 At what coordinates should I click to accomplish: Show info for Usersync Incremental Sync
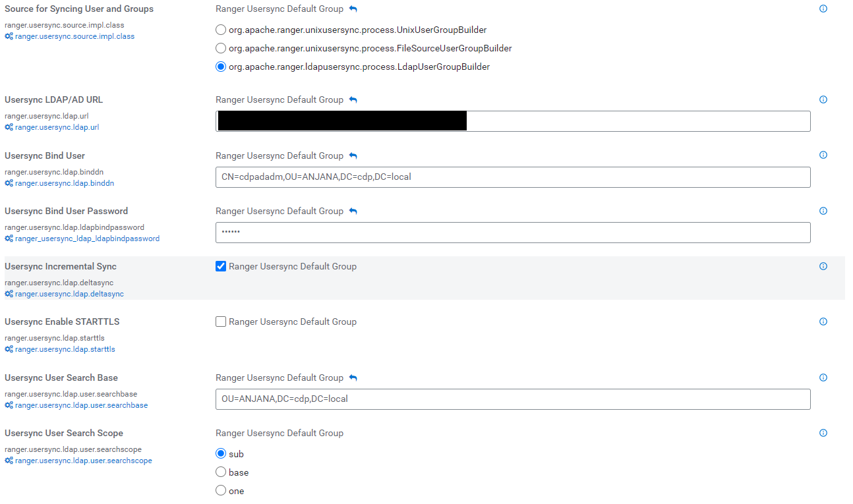point(823,267)
